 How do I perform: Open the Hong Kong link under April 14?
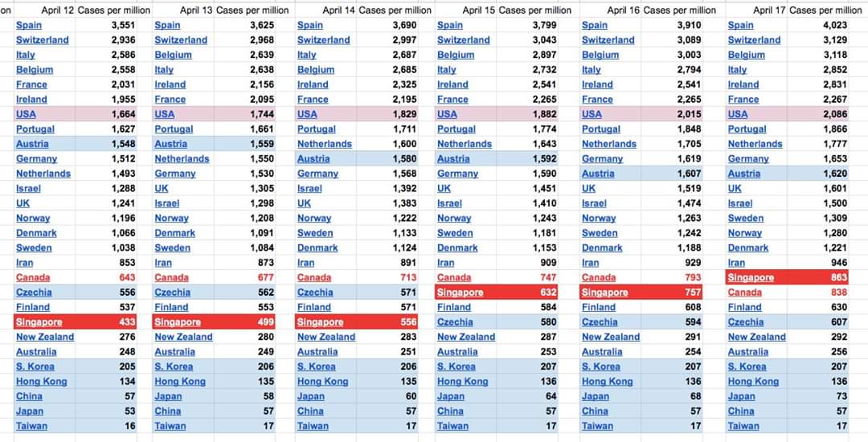point(323,381)
